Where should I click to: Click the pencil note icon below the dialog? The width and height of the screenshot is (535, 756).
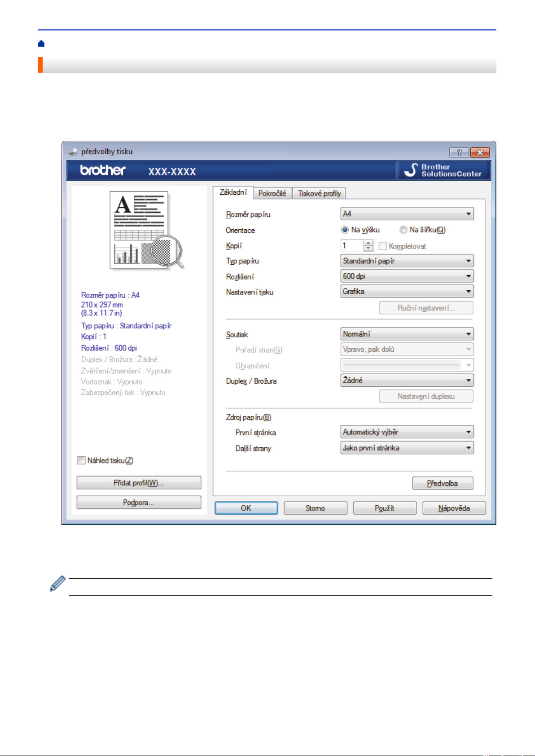point(57,584)
